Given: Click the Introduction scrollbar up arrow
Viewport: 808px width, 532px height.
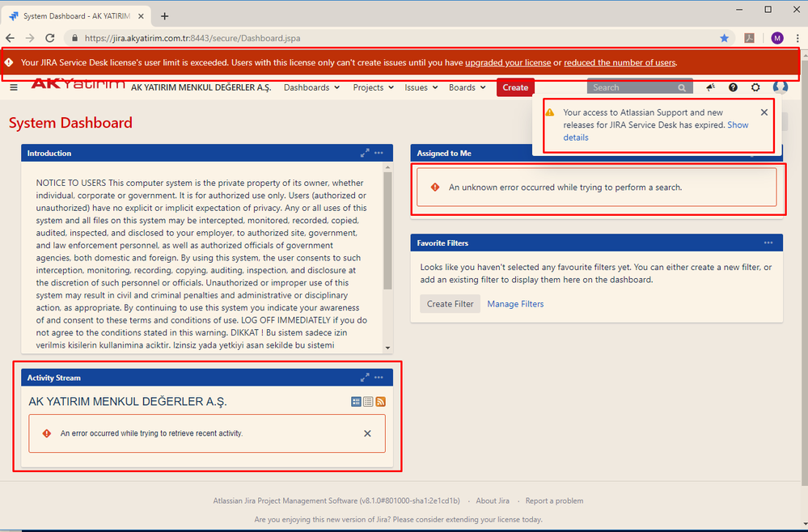Looking at the screenshot, I should 388,168.
